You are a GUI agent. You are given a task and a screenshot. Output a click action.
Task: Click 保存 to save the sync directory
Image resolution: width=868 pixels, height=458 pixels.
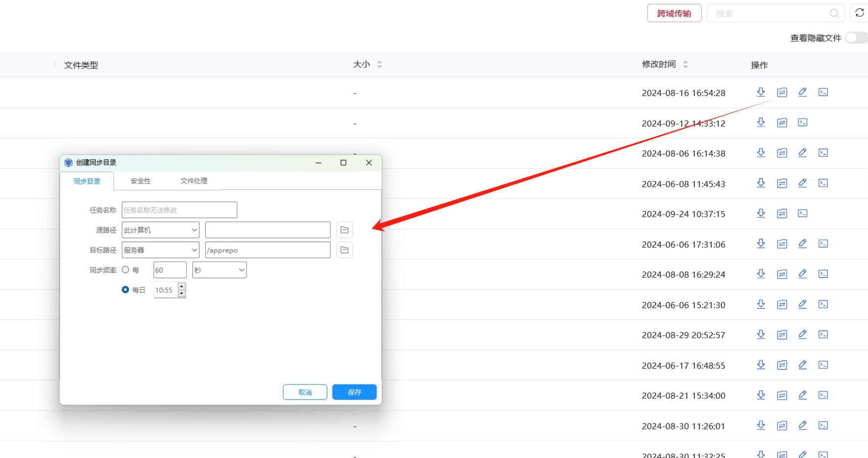pyautogui.click(x=354, y=392)
